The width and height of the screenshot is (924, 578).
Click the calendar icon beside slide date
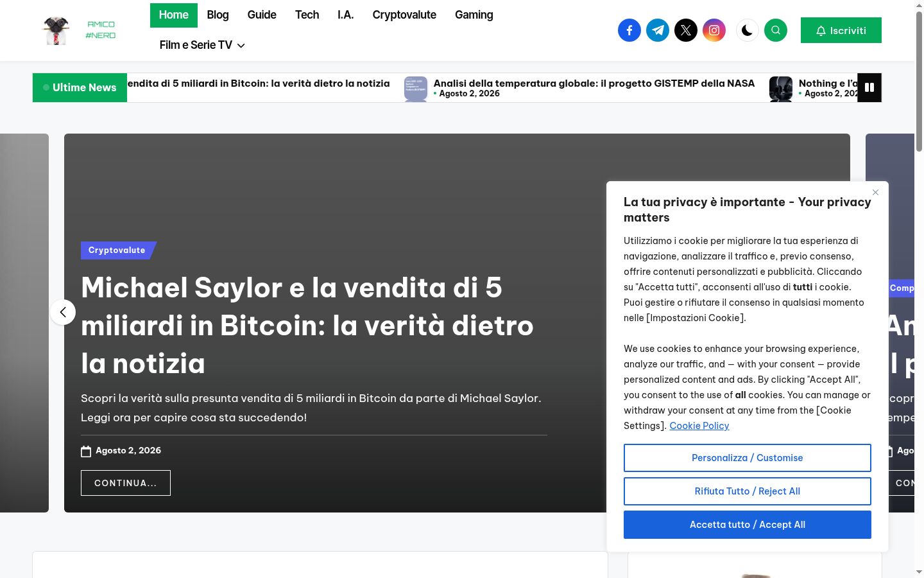point(86,451)
